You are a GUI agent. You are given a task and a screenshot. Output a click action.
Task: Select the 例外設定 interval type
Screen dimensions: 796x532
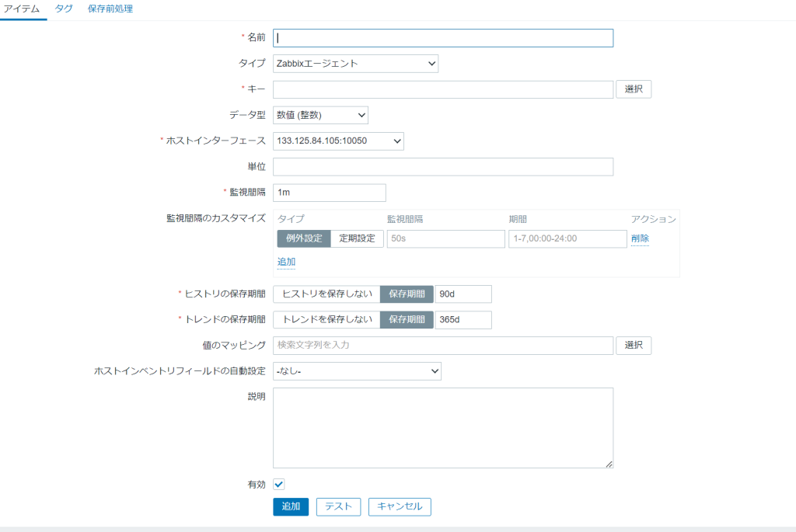point(304,238)
